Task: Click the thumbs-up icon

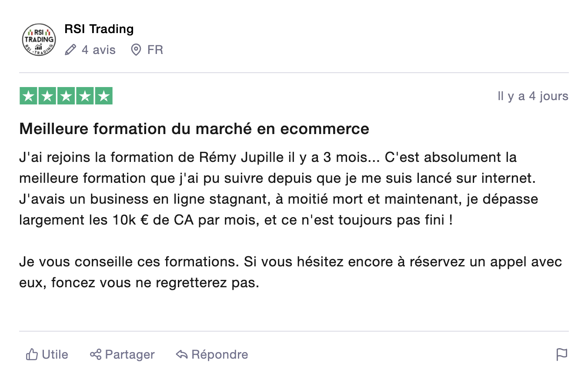Action: click(32, 355)
